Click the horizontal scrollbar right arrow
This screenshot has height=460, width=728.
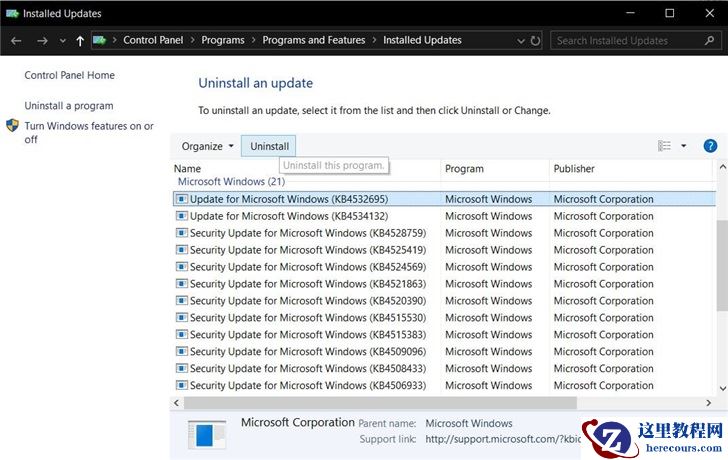pos(708,403)
